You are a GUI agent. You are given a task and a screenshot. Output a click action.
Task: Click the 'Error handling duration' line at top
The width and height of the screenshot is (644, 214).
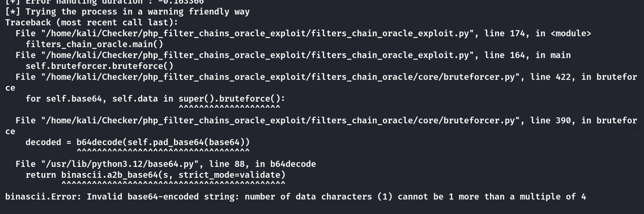point(104,2)
